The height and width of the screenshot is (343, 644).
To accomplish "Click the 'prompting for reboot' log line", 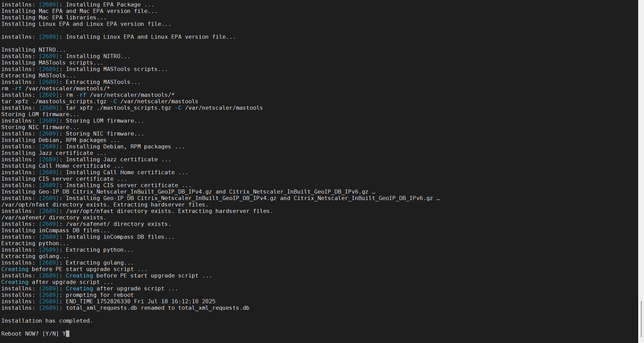I will pyautogui.click(x=100, y=295).
